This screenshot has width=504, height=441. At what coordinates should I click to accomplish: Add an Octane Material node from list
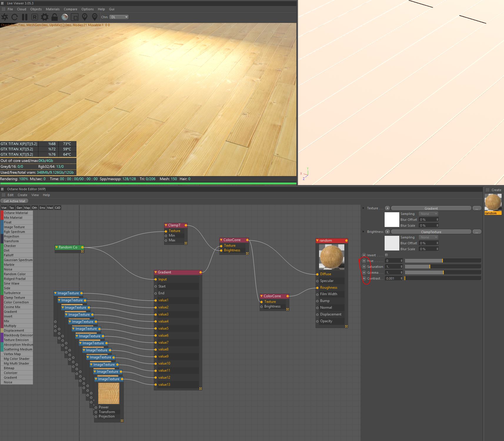16,213
